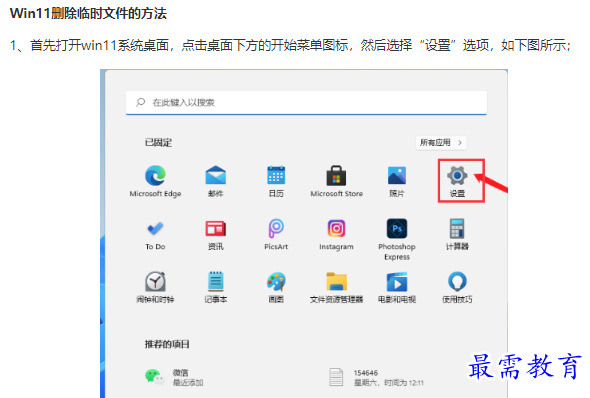Open recommended 微信 WeChat item
590x398 pixels.
[x=174, y=377]
